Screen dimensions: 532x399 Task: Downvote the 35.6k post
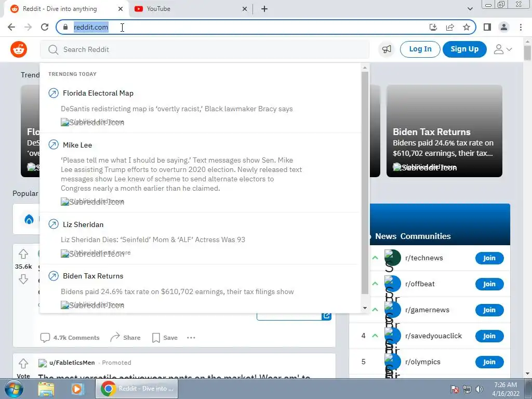pyautogui.click(x=23, y=279)
